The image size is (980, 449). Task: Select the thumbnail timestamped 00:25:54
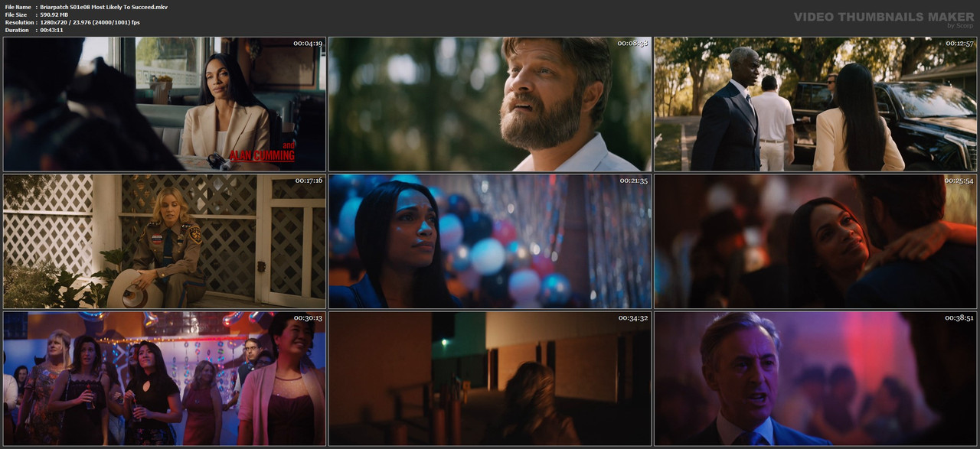click(x=815, y=242)
